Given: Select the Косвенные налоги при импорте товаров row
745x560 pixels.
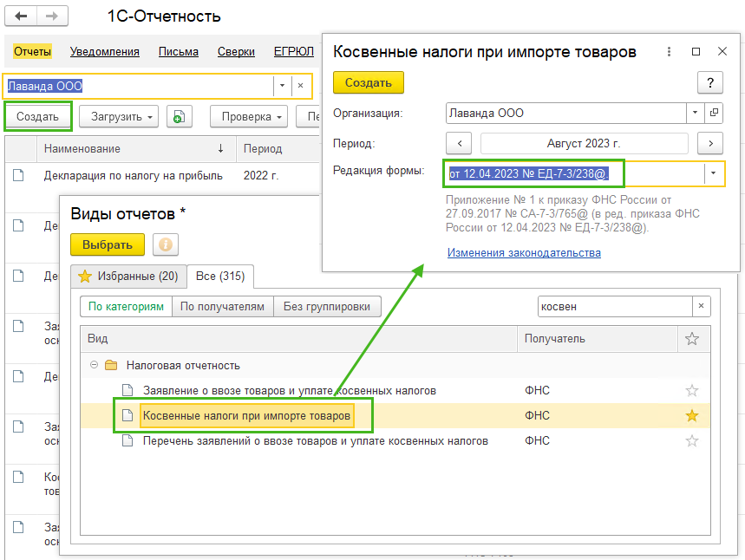Looking at the screenshot, I should (x=395, y=415).
